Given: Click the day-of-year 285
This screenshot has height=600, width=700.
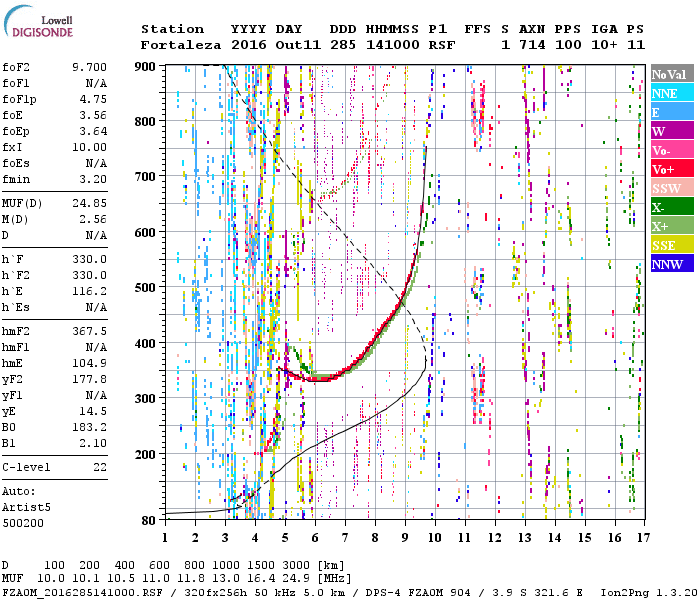Looking at the screenshot, I should (343, 45).
